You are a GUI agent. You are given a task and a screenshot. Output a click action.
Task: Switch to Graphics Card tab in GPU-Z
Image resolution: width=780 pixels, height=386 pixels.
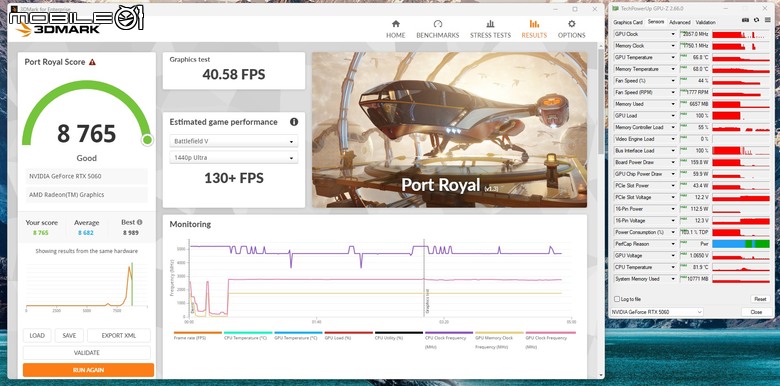[628, 22]
